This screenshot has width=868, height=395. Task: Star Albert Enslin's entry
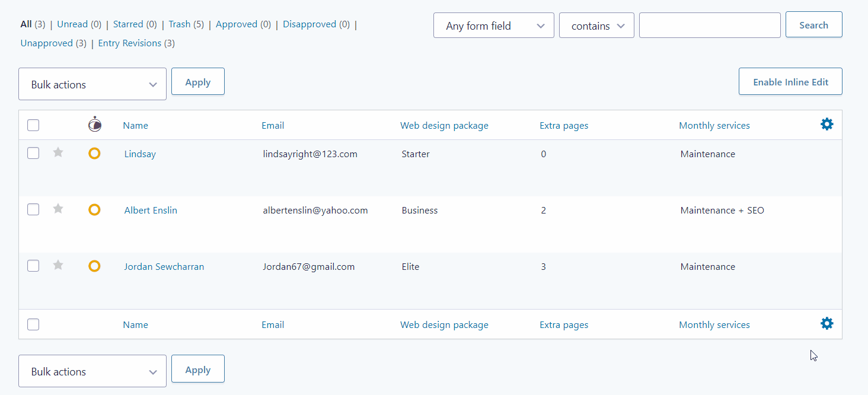pos(58,209)
